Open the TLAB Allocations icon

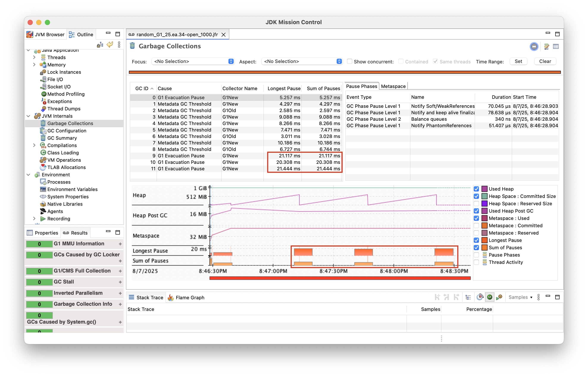click(x=43, y=167)
